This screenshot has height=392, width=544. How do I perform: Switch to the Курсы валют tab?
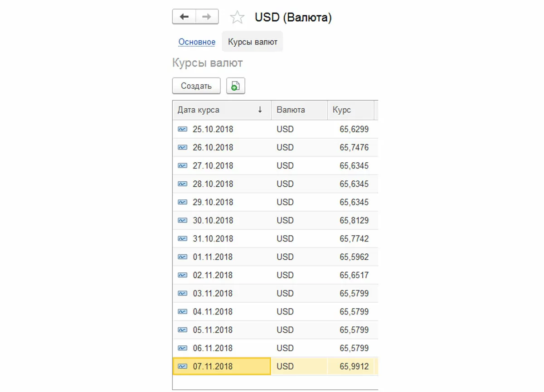click(253, 42)
